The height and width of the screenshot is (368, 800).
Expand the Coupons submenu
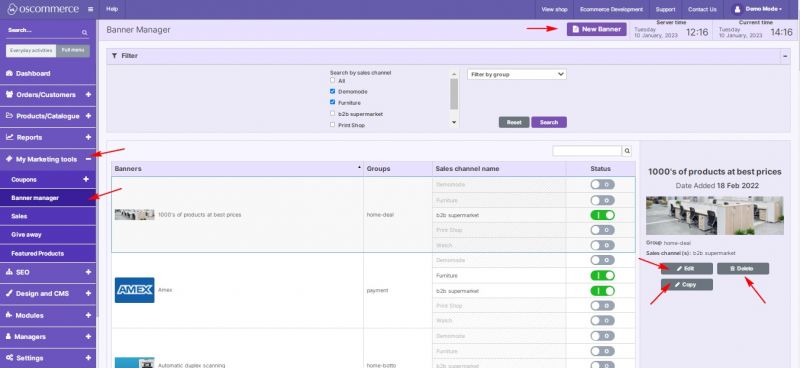86,179
